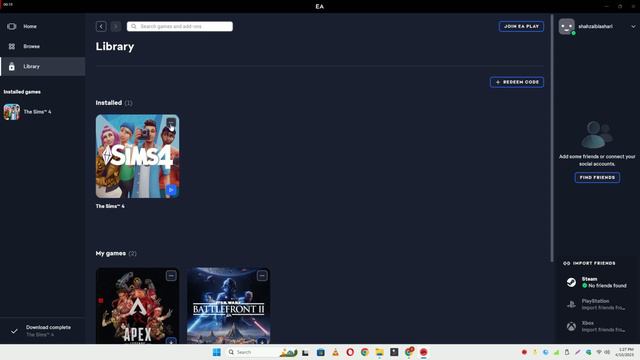
Task: Open the Windows Start menu
Action: [217, 352]
